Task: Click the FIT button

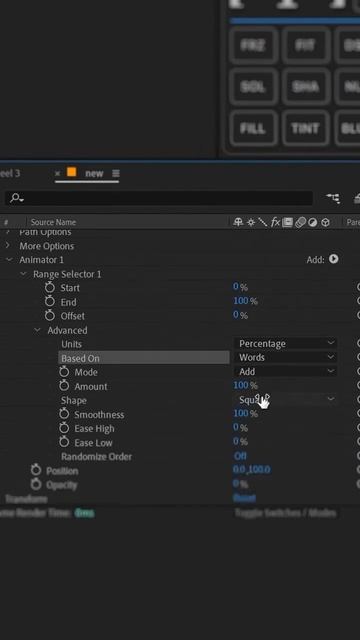Action: point(305,45)
